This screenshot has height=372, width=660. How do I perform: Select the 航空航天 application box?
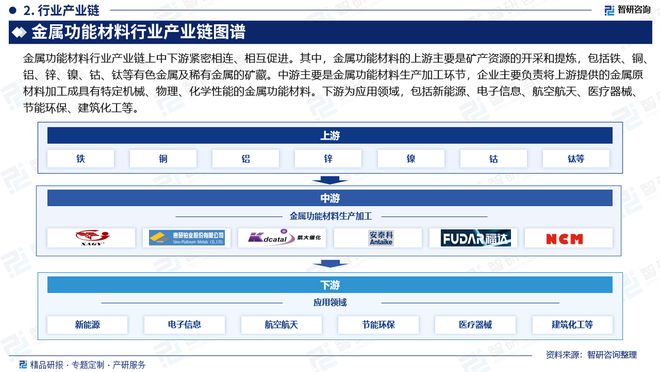(x=281, y=324)
